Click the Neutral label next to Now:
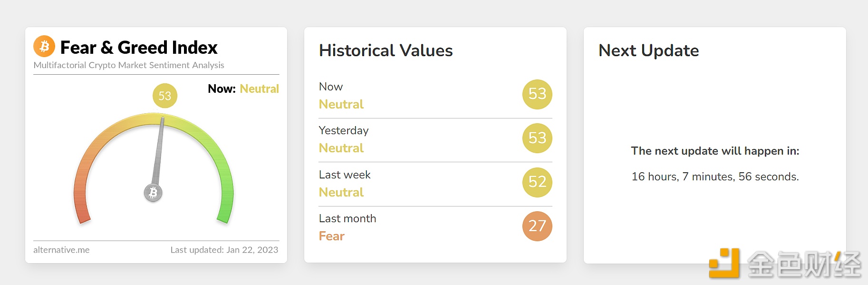Image resolution: width=868 pixels, height=285 pixels. [x=259, y=89]
